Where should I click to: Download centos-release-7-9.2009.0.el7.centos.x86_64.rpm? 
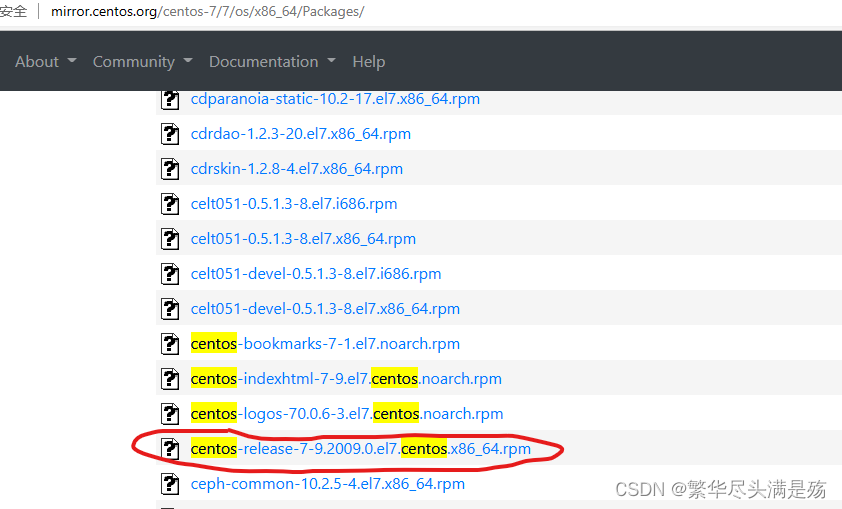click(361, 449)
